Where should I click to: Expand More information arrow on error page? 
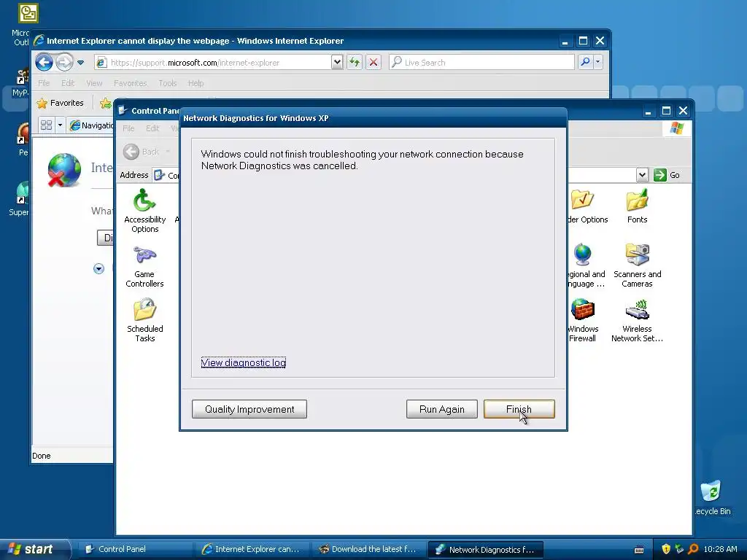point(98,268)
